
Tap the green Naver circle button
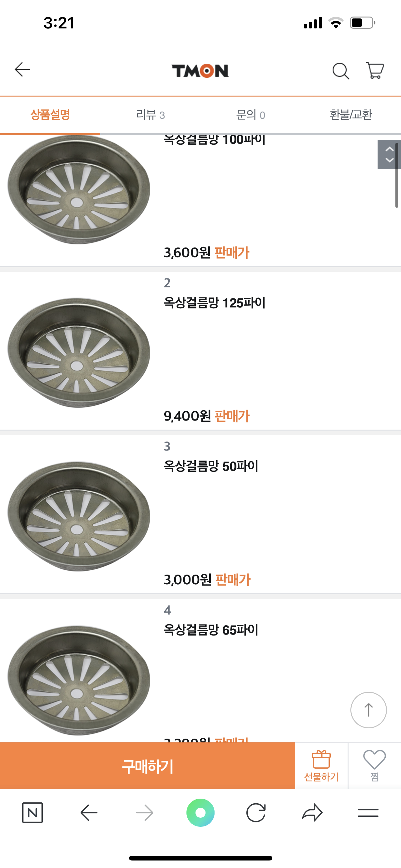(200, 813)
